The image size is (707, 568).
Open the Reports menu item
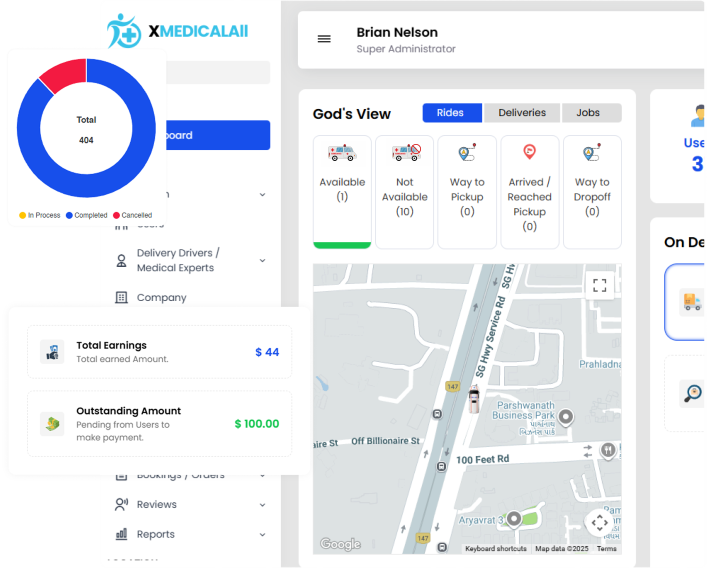click(x=156, y=534)
